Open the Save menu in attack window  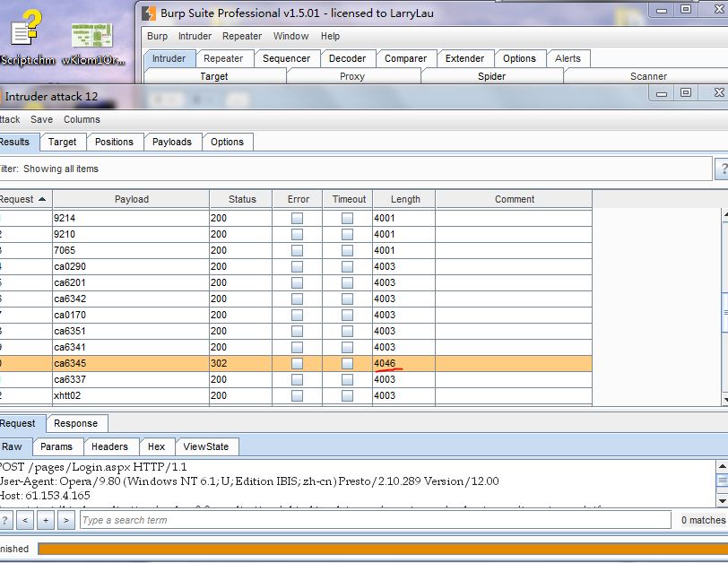[41, 120]
